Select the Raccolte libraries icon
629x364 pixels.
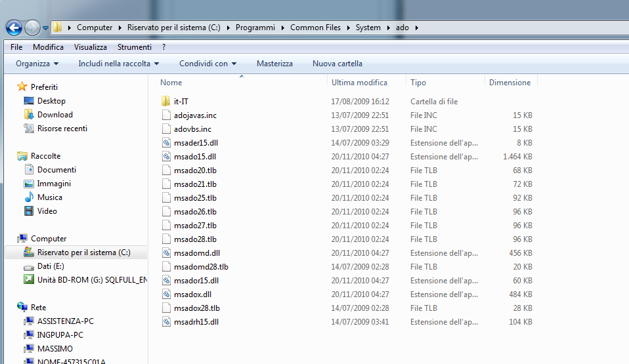point(22,156)
